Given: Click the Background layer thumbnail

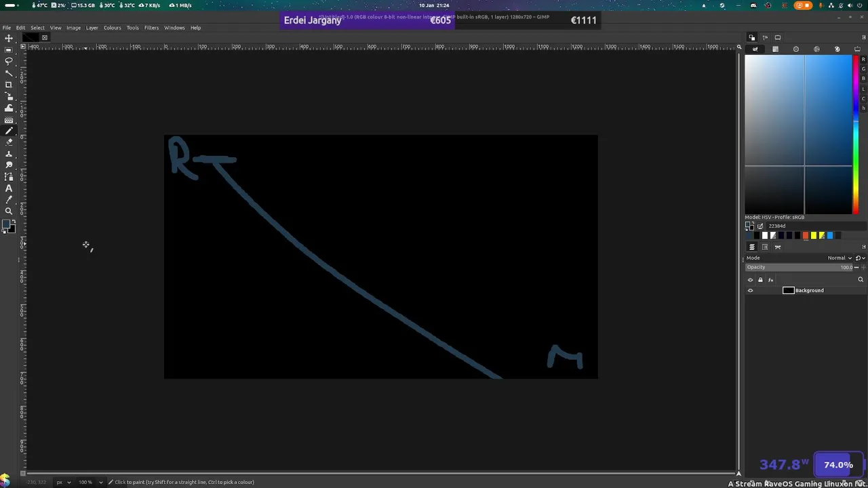Looking at the screenshot, I should (x=788, y=290).
